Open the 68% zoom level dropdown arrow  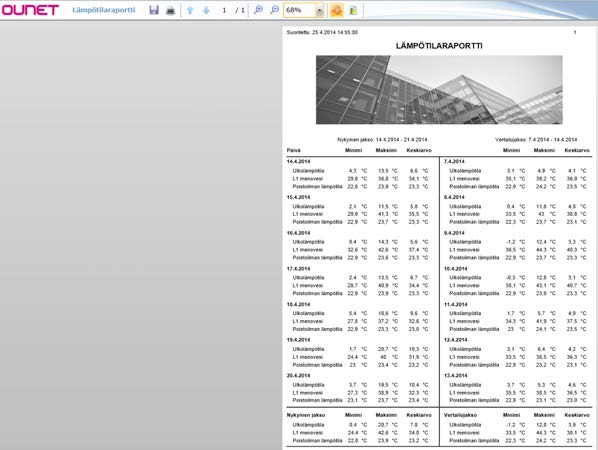(320, 11)
